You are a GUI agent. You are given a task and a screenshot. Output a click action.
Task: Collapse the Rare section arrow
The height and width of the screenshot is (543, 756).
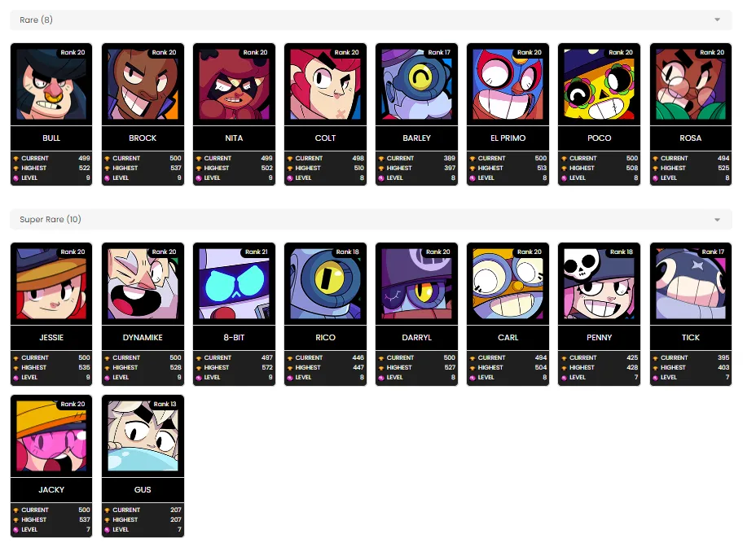click(x=717, y=20)
